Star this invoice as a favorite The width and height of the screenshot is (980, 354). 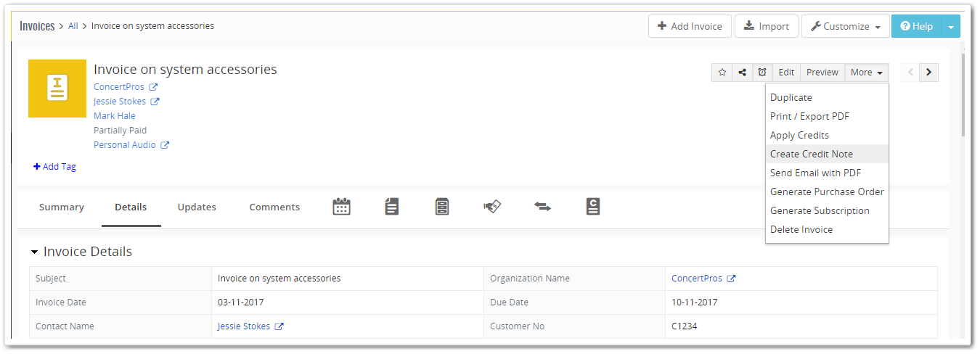[722, 73]
